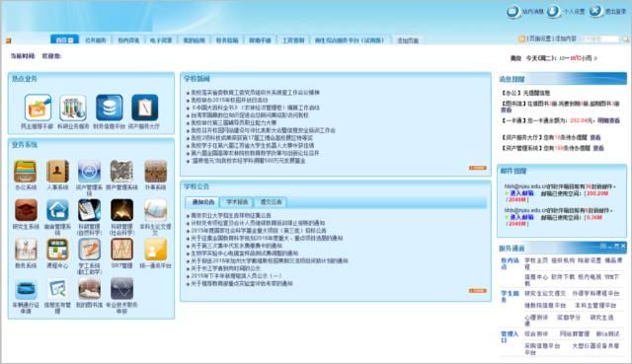632x364 pixels.
Task: Open the 站内消息 inbox icon
Action: point(513,11)
